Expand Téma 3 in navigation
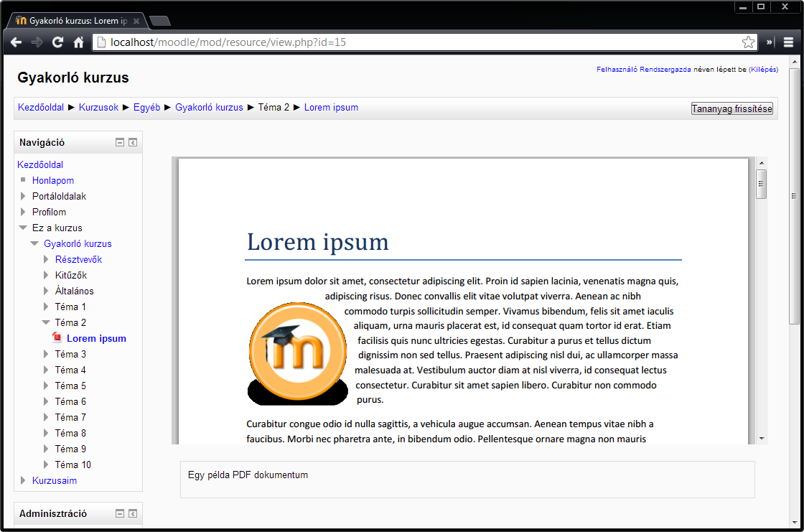Viewport: 804px width, 532px height. tap(46, 355)
